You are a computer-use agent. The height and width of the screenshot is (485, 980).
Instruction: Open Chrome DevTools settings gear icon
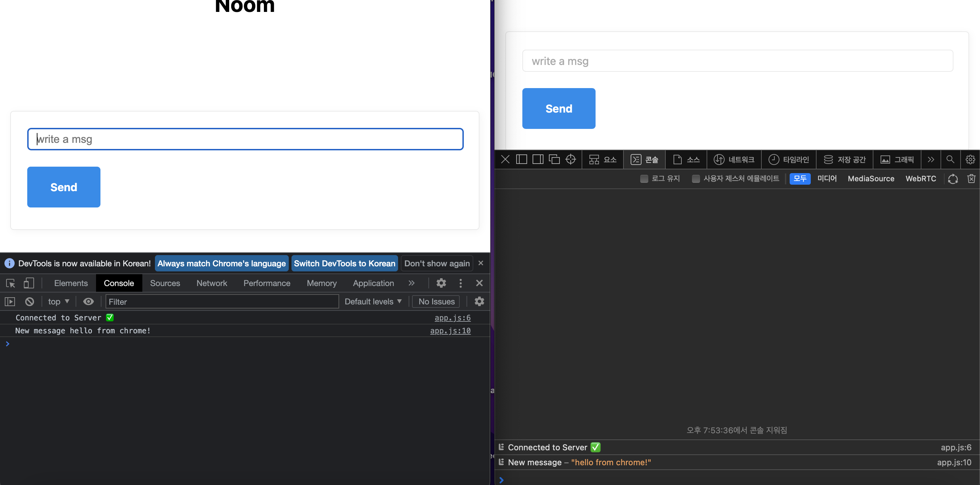(441, 283)
